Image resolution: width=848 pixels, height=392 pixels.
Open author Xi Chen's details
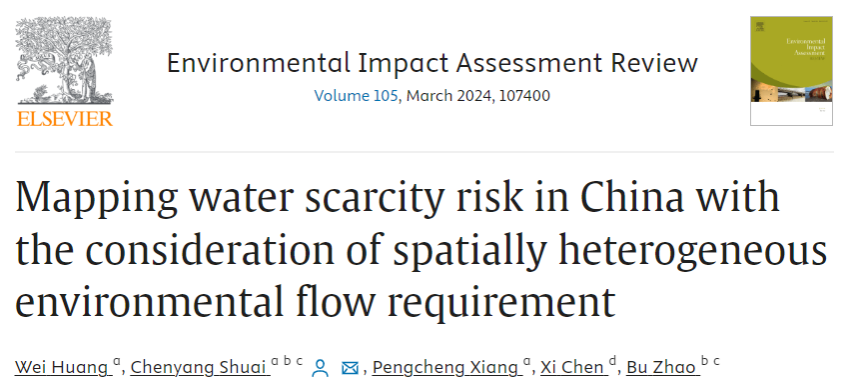pyautogui.click(x=571, y=368)
